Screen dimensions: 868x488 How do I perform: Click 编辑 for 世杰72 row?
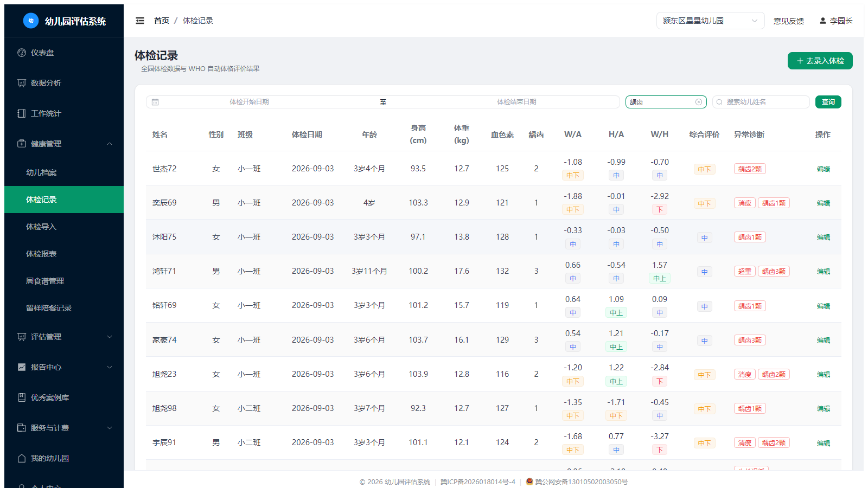[823, 169]
